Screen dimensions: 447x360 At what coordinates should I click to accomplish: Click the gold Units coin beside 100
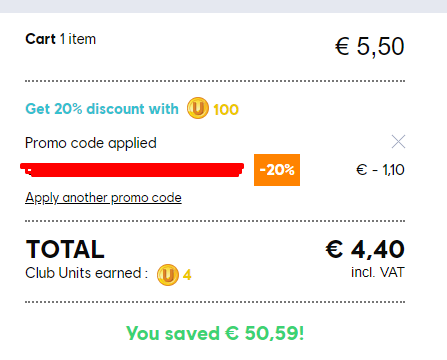pyautogui.click(x=198, y=108)
